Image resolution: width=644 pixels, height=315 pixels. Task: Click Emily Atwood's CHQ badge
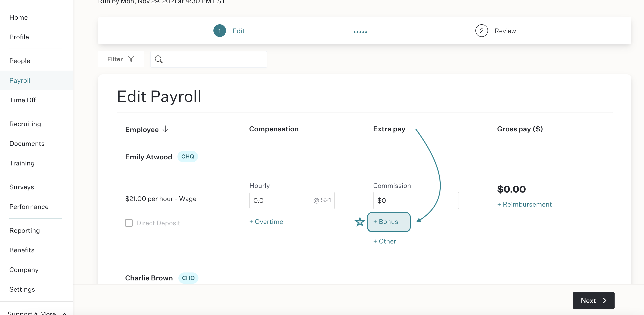coord(188,157)
